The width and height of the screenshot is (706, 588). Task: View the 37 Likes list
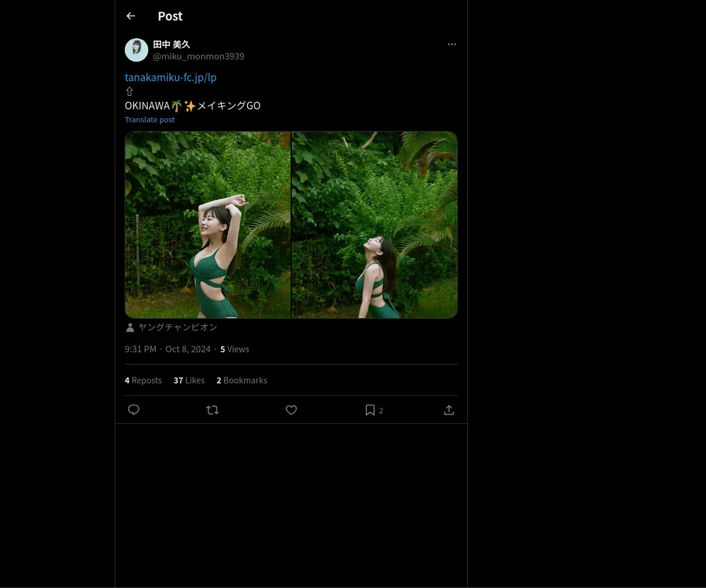pyautogui.click(x=189, y=380)
